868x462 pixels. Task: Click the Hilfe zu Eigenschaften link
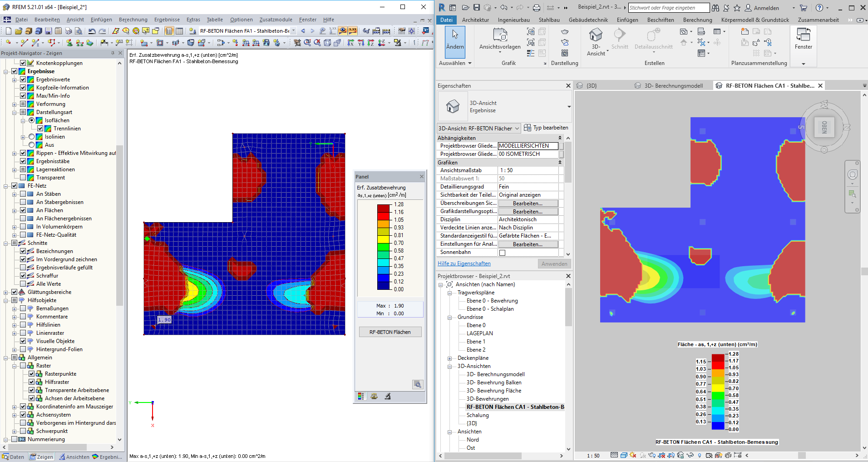point(464,263)
